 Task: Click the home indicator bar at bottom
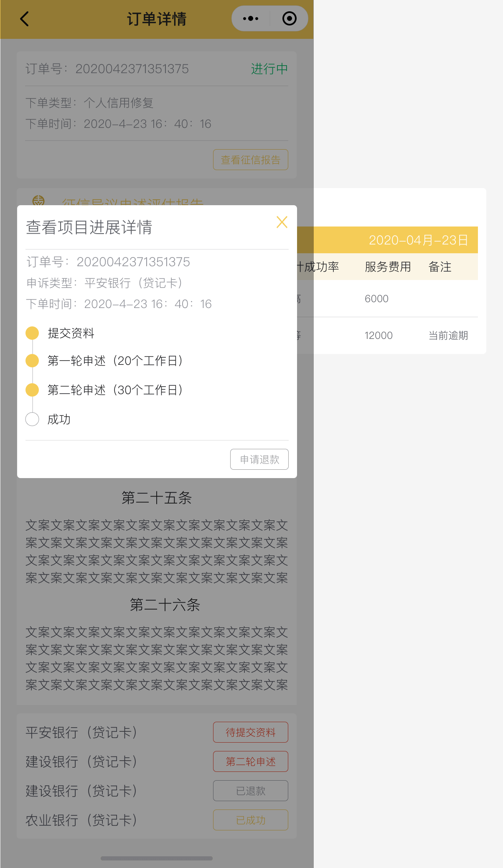point(157,858)
